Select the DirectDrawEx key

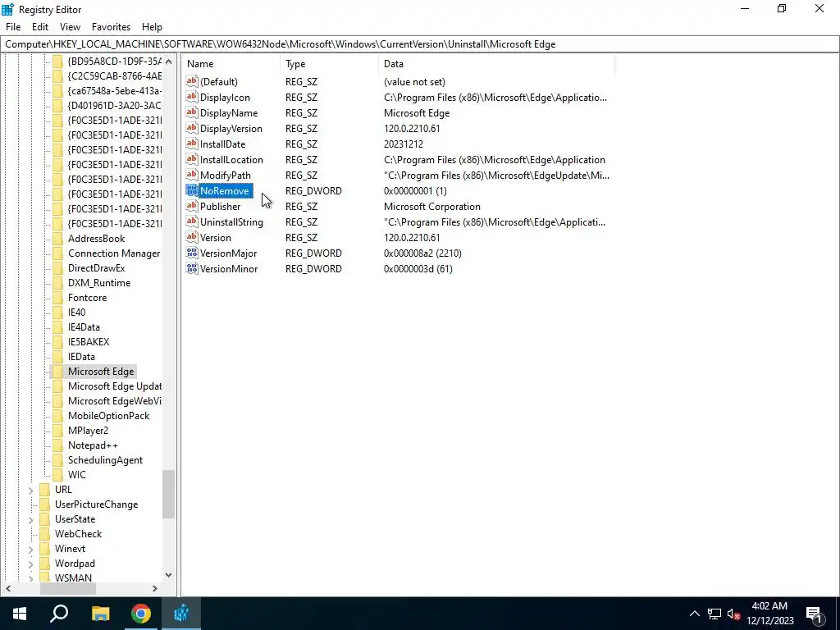pos(97,268)
